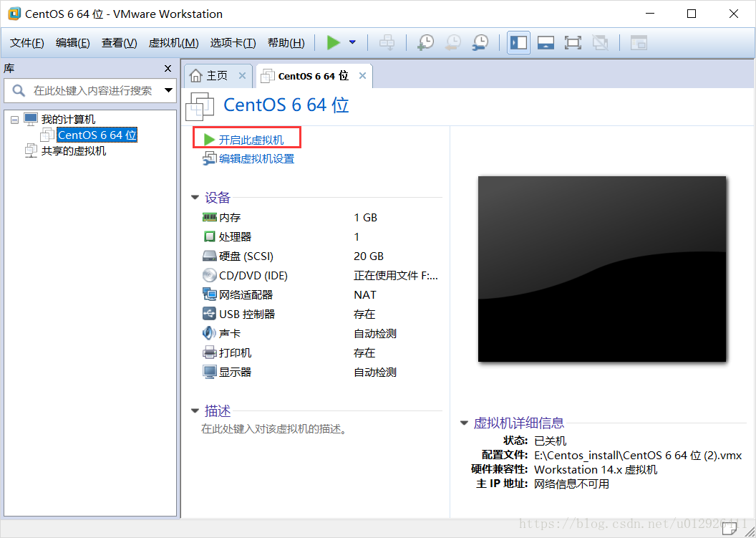
Task: Click the 网络适配器 network adapter icon
Action: click(209, 294)
